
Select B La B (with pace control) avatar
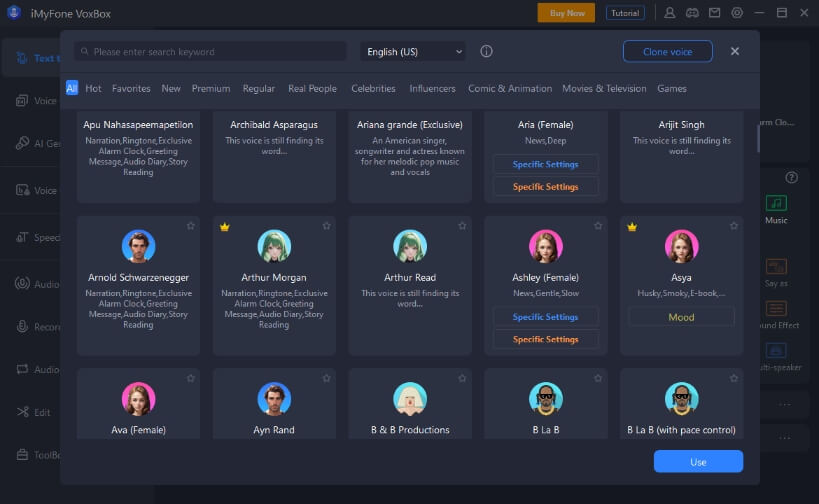(682, 398)
